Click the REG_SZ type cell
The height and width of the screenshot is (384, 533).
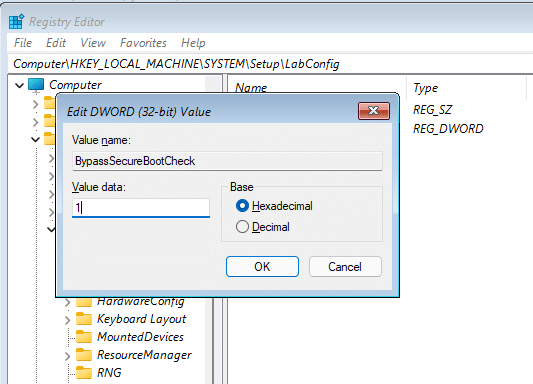(432, 110)
